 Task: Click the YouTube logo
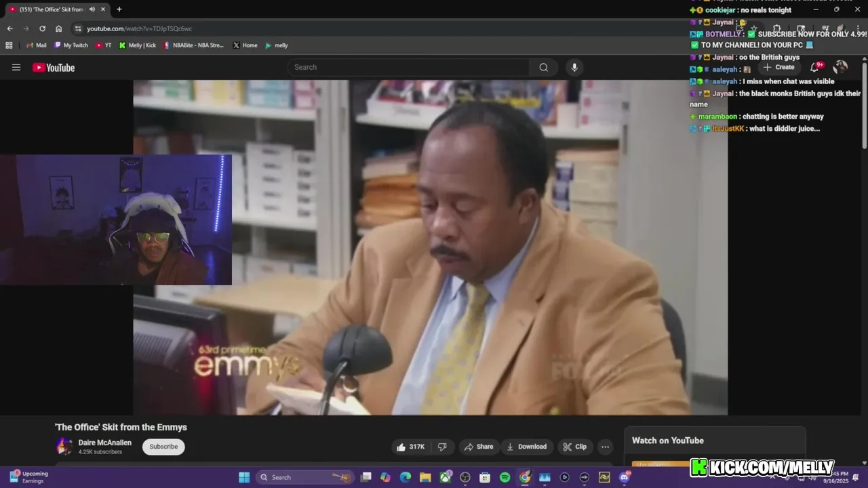coord(54,67)
